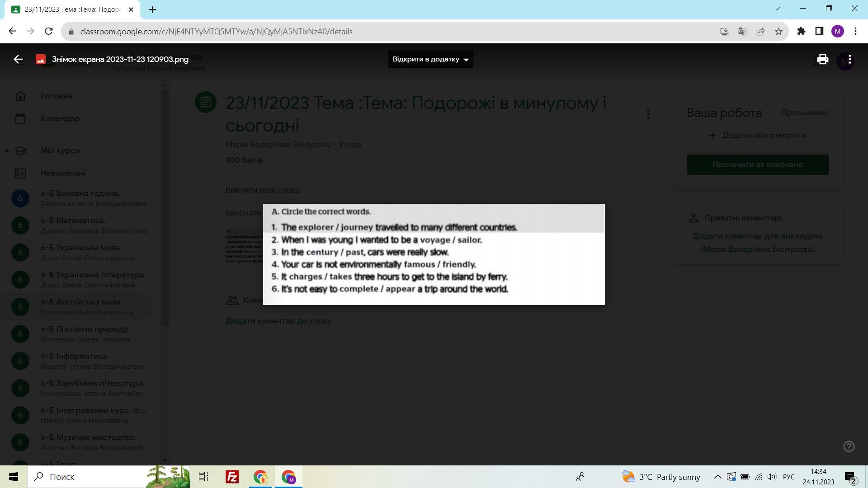This screenshot has width=868, height=488.
Task: Switch keyboard language РУС
Action: click(x=788, y=477)
